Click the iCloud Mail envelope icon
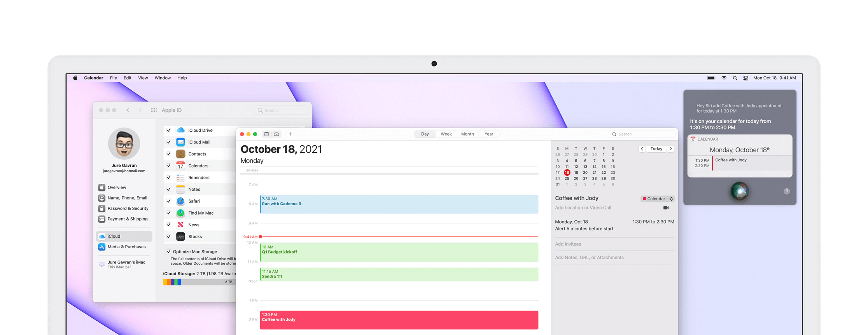This screenshot has width=868, height=335. tap(180, 142)
